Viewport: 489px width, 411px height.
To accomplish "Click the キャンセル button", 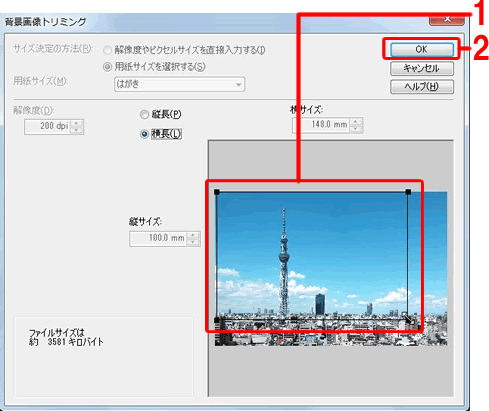I will point(422,68).
